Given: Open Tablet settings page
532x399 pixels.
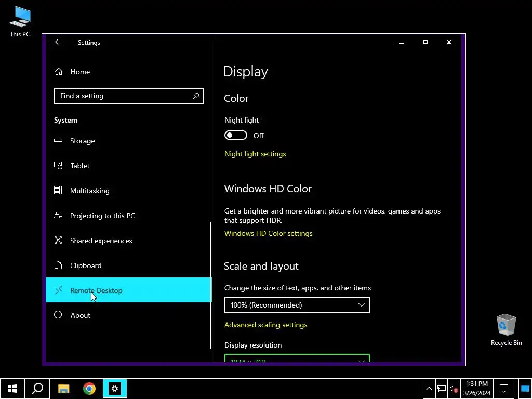Looking at the screenshot, I should (129, 166).
